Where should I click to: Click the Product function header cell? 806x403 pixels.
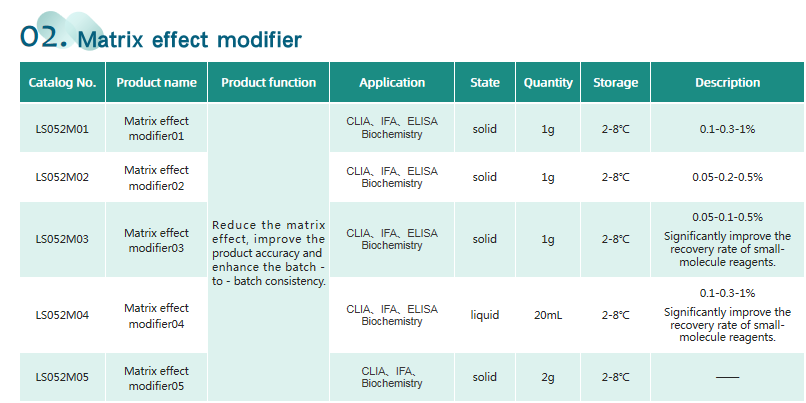[268, 82]
